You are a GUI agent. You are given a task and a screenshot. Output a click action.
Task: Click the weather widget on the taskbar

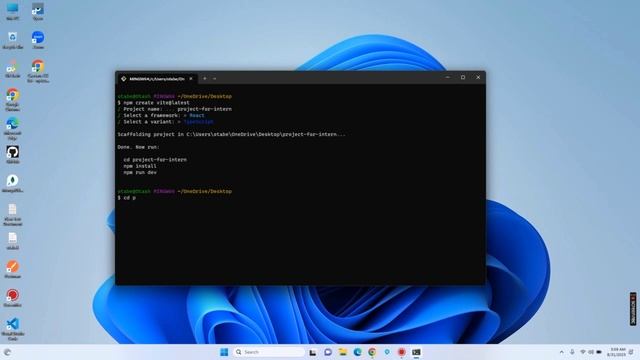click(x=7, y=352)
